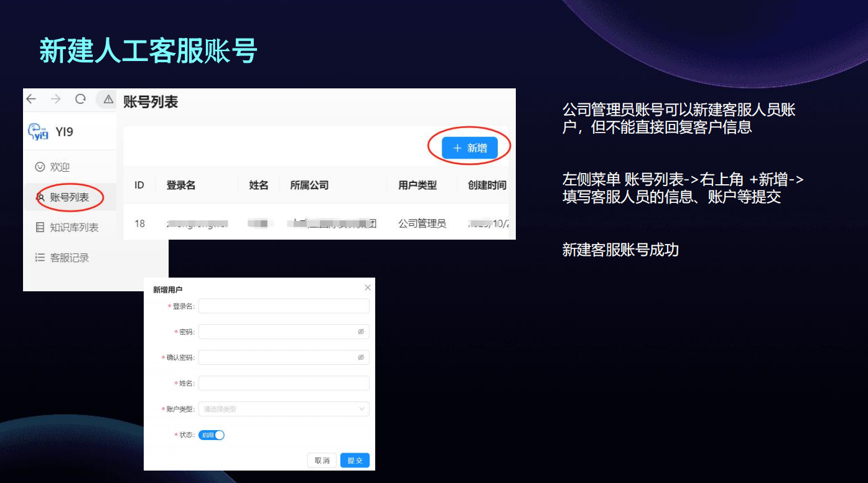Image resolution: width=868 pixels, height=483 pixels.
Task: Click the browser back arrow
Action: pos(31,99)
